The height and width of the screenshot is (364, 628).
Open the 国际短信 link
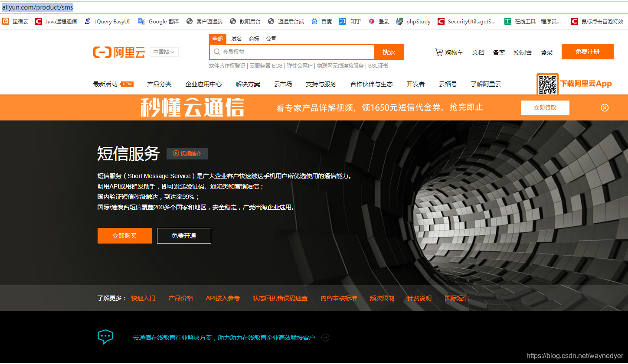457,298
